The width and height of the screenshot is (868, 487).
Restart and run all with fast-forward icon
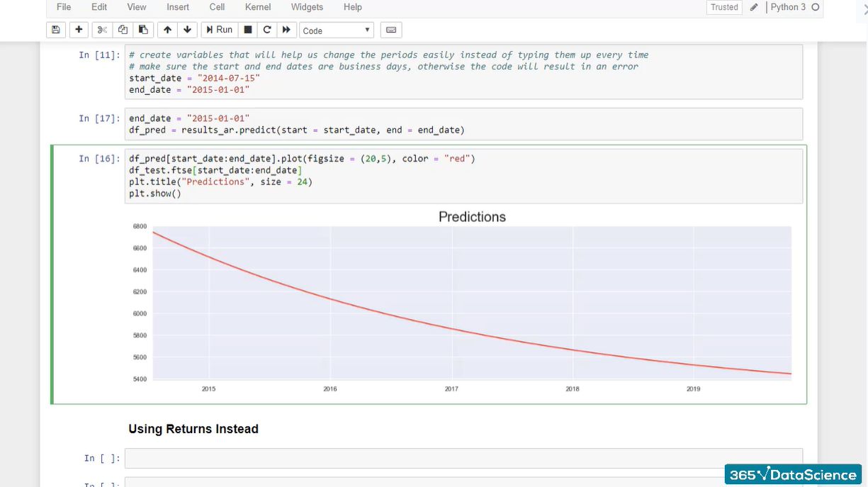(x=286, y=30)
